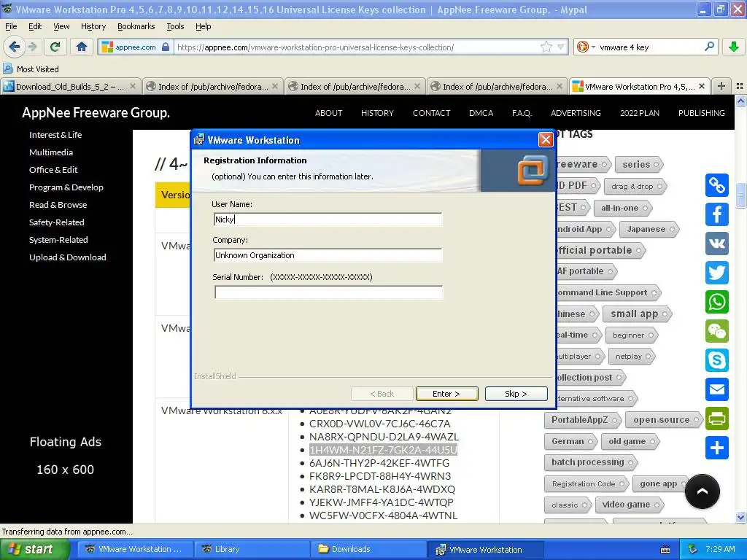
Task: Click the AppNee Freeware Group site title
Action: tap(96, 113)
